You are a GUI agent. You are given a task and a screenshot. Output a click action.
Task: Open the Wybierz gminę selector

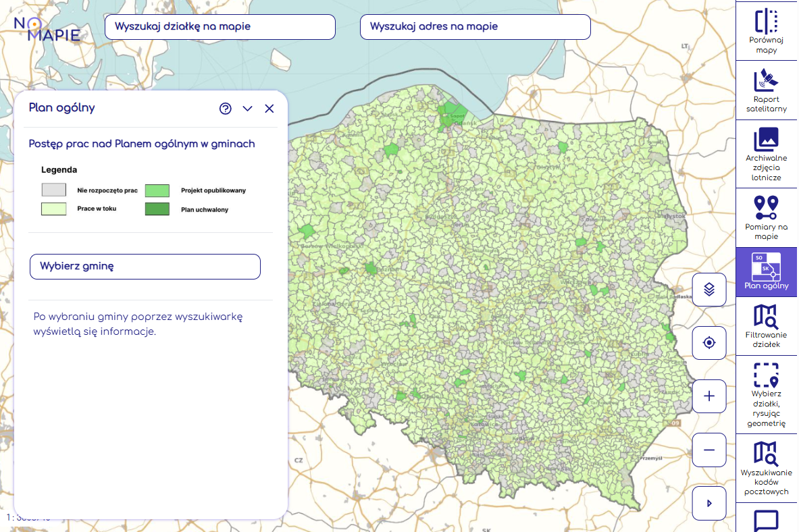[x=145, y=266]
